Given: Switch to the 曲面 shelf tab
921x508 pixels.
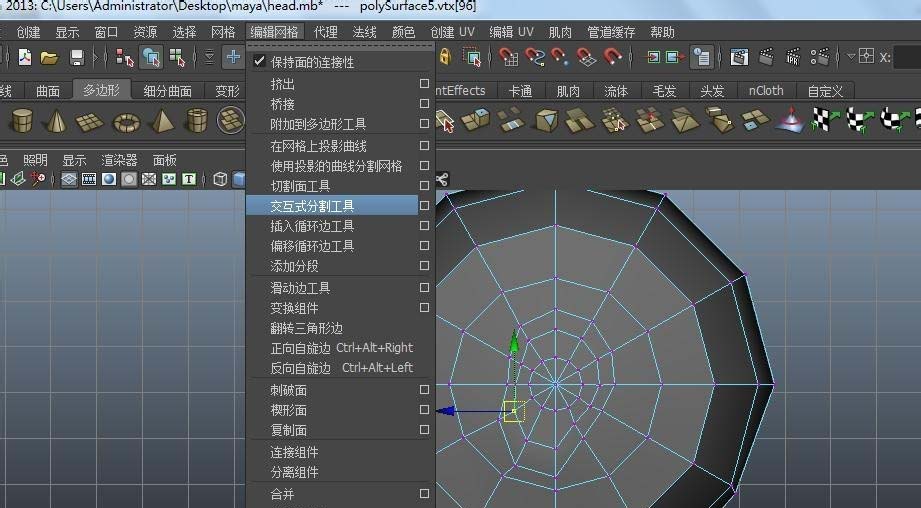Looking at the screenshot, I should pyautogui.click(x=48, y=90).
